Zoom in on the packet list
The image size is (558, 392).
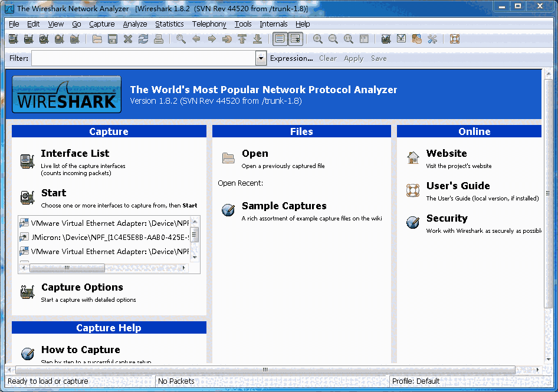point(318,39)
